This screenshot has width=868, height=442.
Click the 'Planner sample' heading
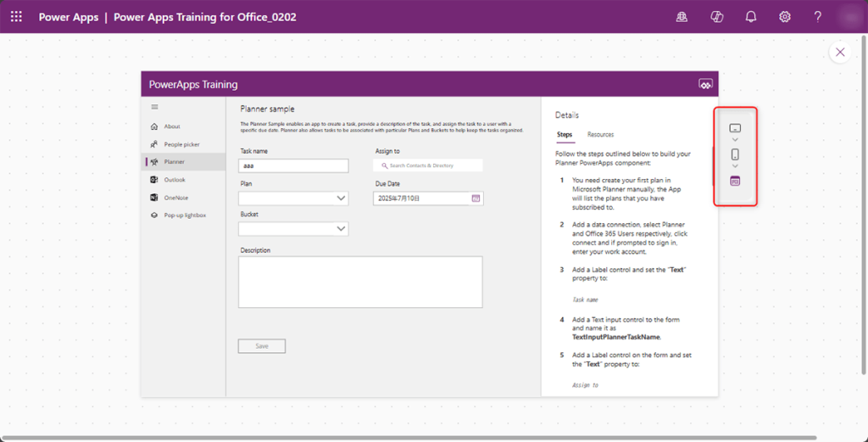pyautogui.click(x=267, y=109)
